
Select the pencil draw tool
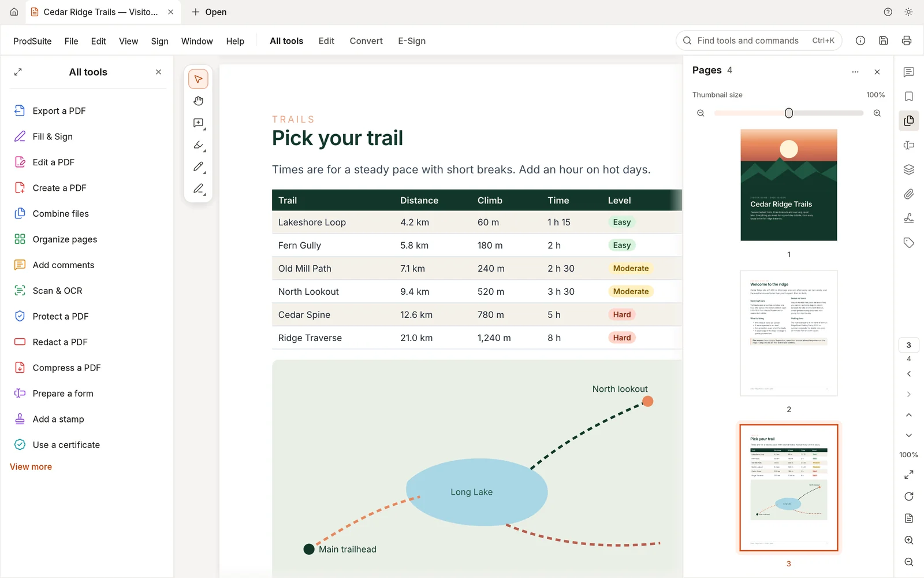pyautogui.click(x=198, y=167)
